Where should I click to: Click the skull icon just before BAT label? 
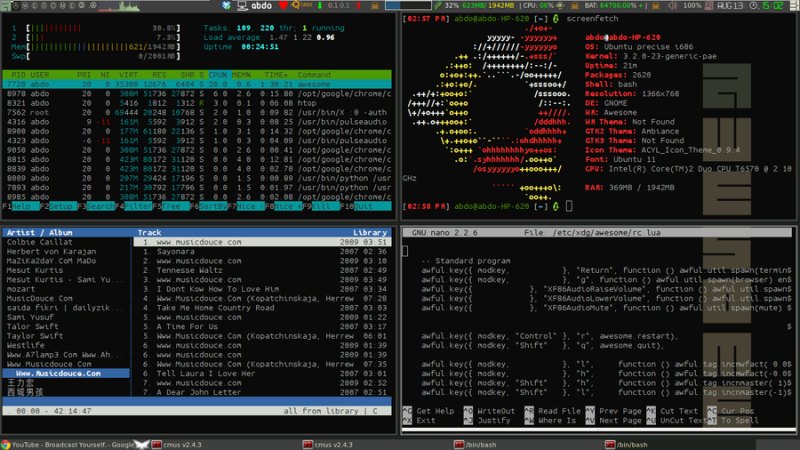575,6
